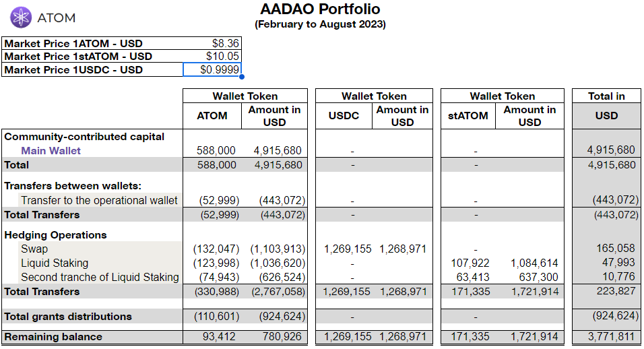The height and width of the screenshot is (349, 644).
Task: Select the (2,767,058) hedging total cell
Action: 278,292
